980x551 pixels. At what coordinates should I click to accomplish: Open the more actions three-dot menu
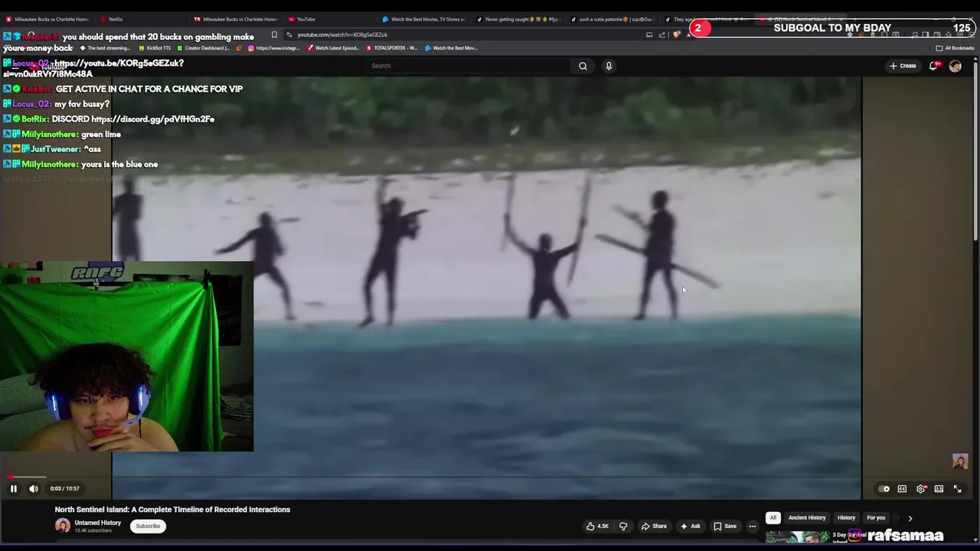point(752,526)
